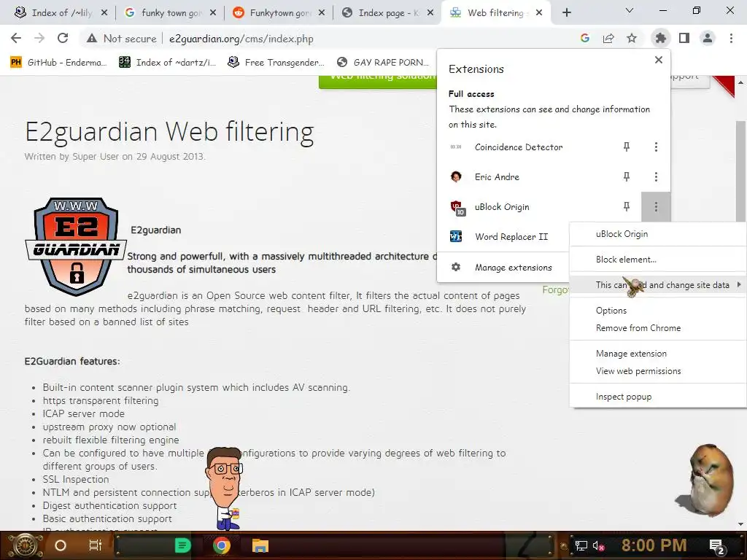This screenshot has height=560, width=747.
Task: Click the E2guardian Web filtering heading
Action: [x=169, y=131]
